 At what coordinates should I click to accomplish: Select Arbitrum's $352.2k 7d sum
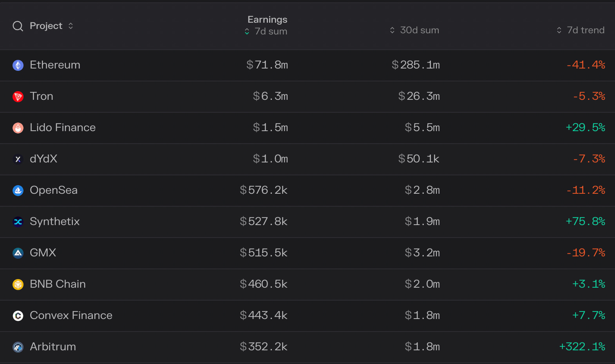[264, 347]
